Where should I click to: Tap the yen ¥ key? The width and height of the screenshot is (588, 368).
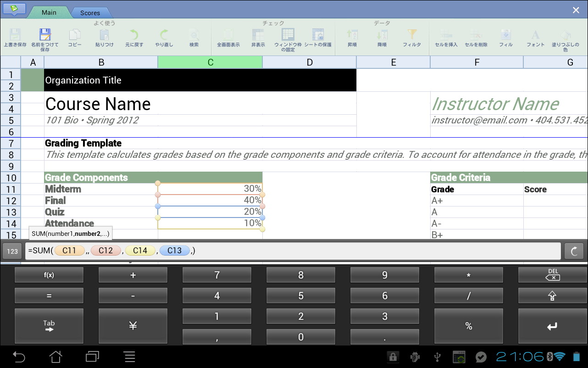(133, 326)
